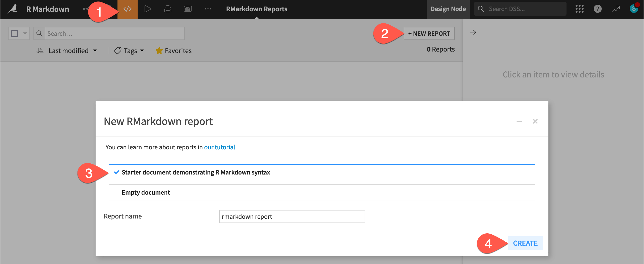
Task: Open the Help question mark icon
Action: click(598, 9)
